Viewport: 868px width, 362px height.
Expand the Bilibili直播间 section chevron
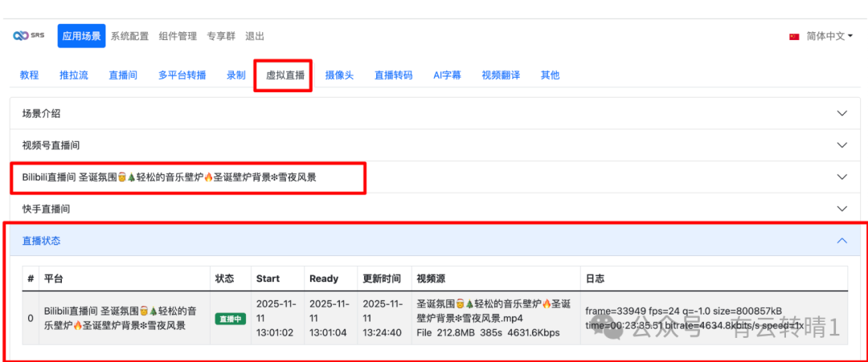click(842, 177)
